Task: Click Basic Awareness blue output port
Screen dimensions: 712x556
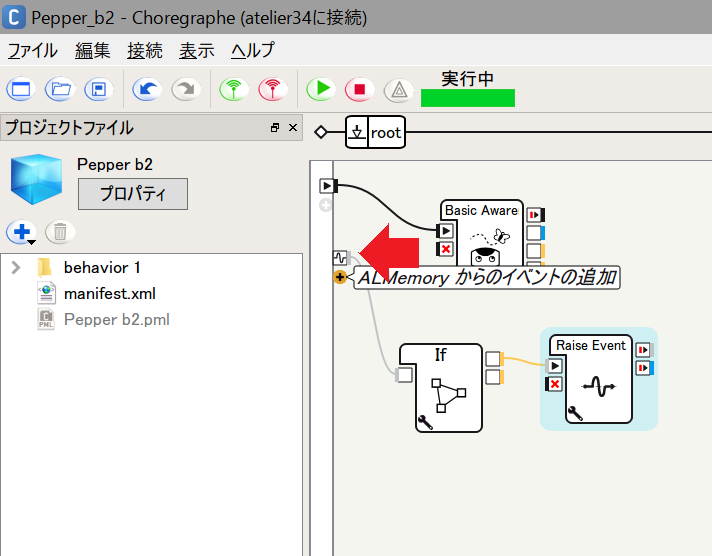Action: [x=535, y=233]
